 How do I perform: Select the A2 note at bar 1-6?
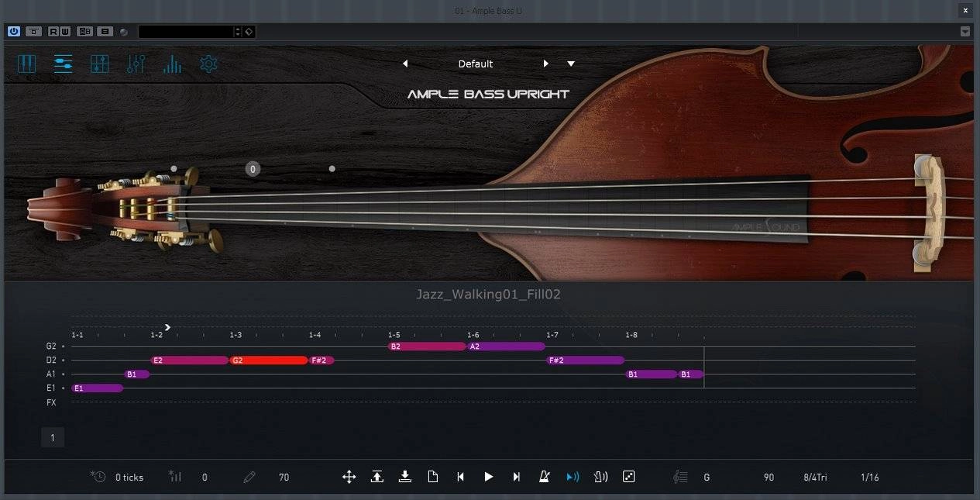pyautogui.click(x=506, y=346)
